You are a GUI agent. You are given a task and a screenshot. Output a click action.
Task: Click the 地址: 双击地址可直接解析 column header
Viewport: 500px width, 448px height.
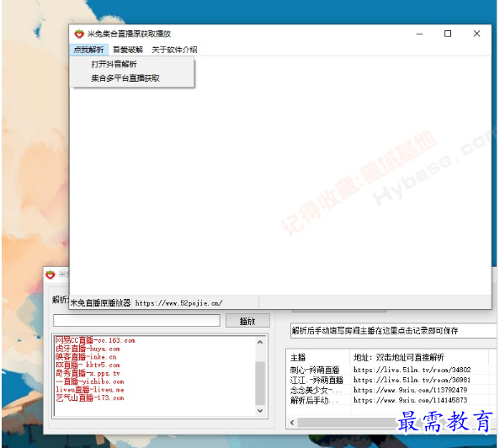[x=419, y=357]
